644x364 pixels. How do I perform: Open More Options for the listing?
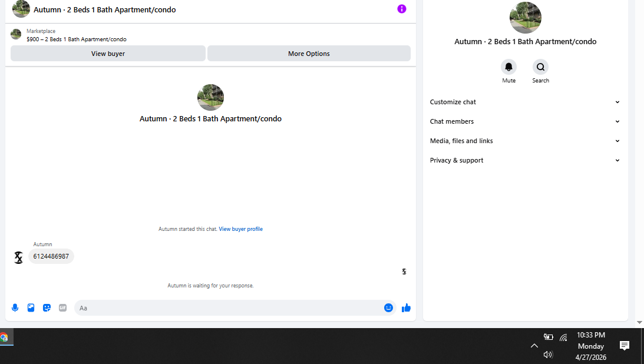[309, 54]
